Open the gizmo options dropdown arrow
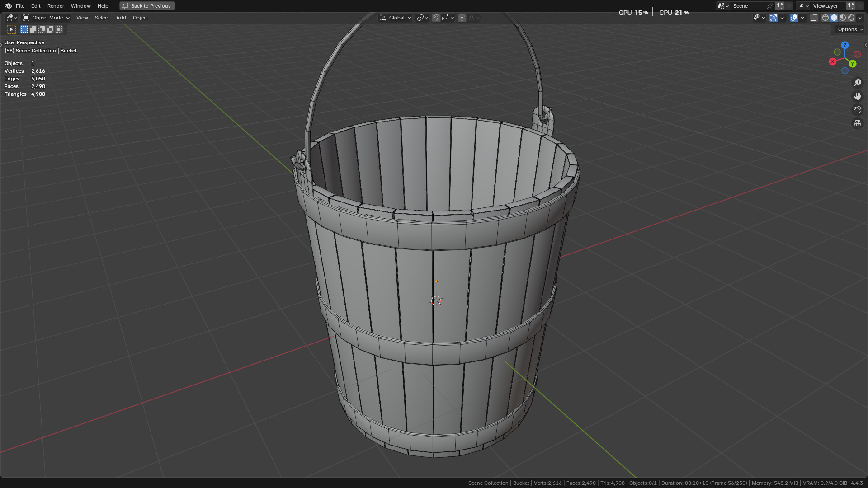 click(782, 18)
